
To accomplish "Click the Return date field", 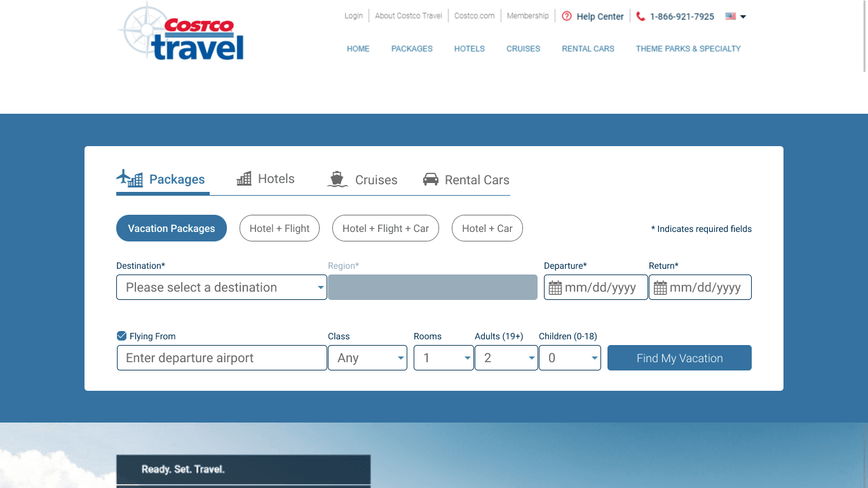I will click(x=700, y=287).
